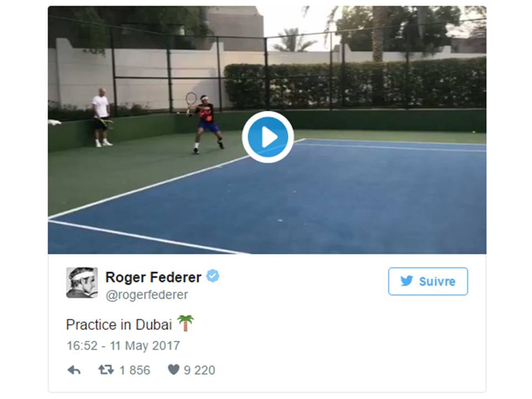The width and height of the screenshot is (532, 399).
Task: Open the Roger Federer display name link
Action: 153,277
